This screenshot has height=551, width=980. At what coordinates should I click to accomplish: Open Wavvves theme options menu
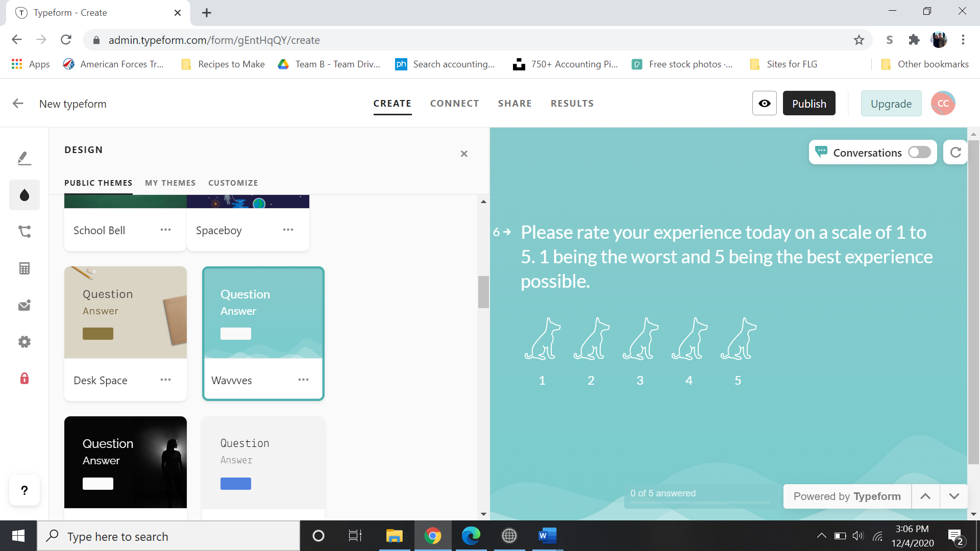(303, 380)
